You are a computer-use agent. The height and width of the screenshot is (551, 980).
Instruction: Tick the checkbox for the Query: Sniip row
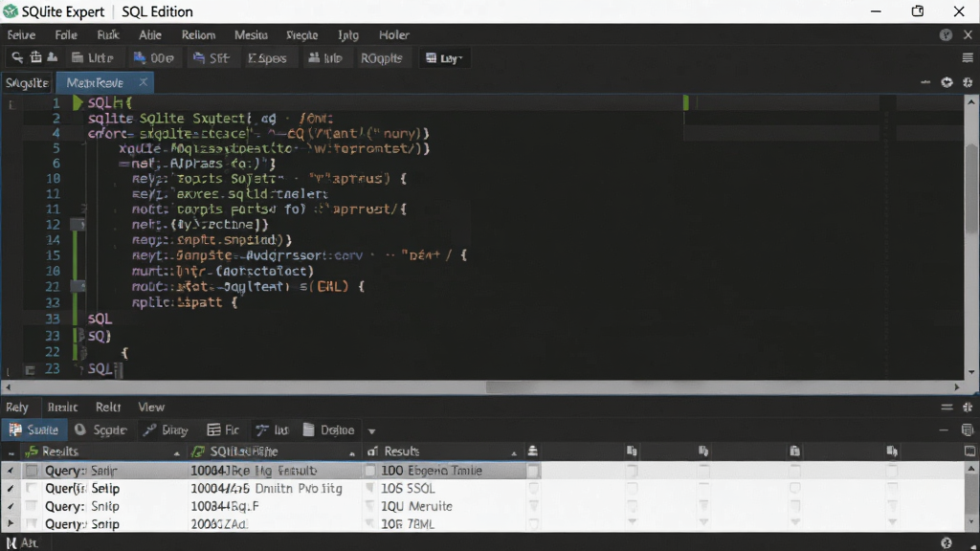tap(32, 506)
